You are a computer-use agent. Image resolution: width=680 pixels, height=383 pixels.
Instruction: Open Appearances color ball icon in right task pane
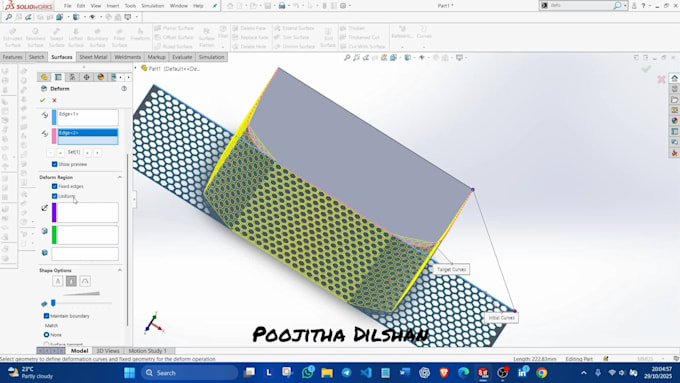674,121
